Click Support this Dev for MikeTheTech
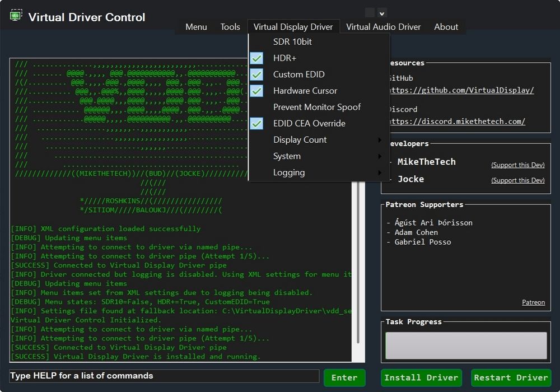The width and height of the screenshot is (560, 392). [518, 165]
